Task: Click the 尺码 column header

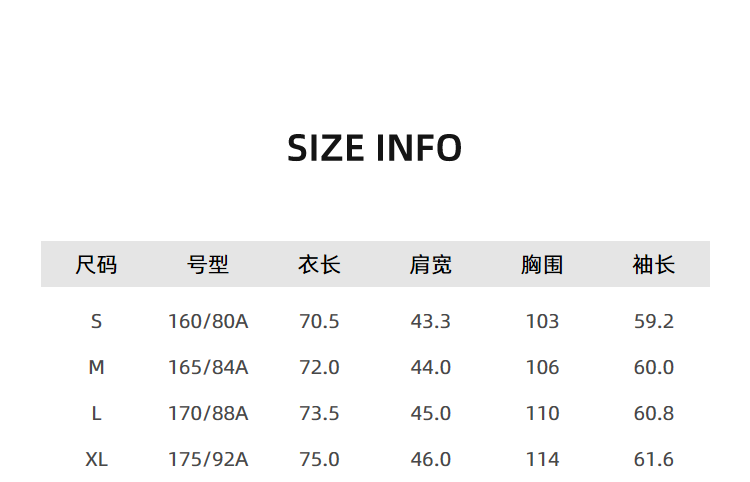Action: pyautogui.click(x=96, y=265)
